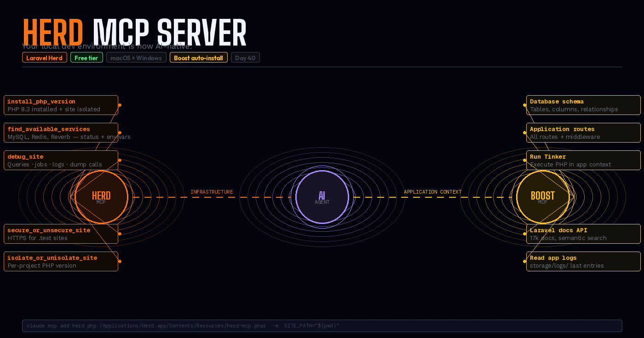
Task: Open the Read app logs tool card
Action: tap(583, 261)
